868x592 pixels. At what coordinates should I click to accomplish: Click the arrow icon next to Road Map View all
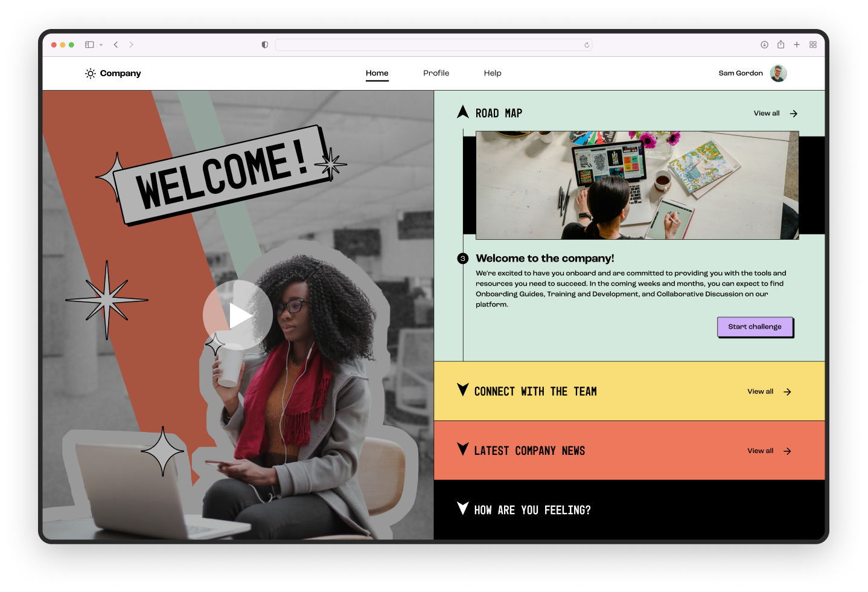794,114
